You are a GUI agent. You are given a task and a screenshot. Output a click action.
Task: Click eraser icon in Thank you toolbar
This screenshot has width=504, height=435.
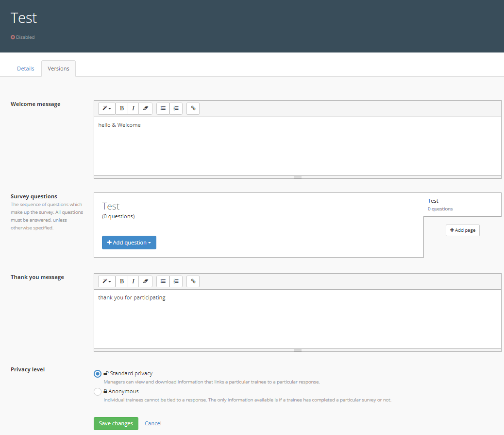point(146,281)
